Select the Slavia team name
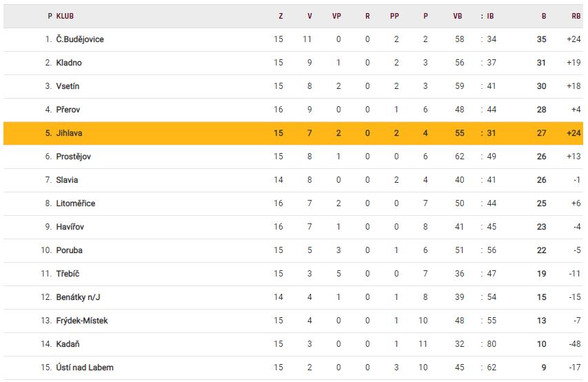Image resolution: width=588 pixels, height=382 pixels. click(68, 180)
